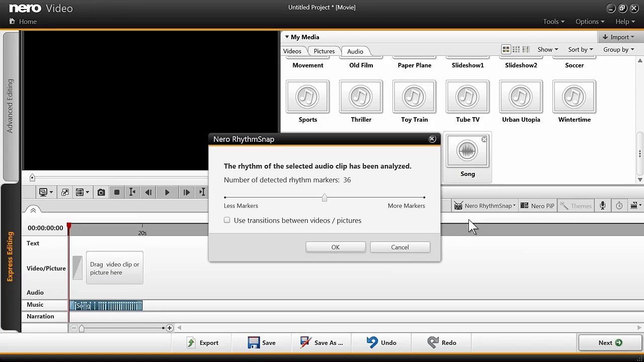
Task: Open the clapperboard chapter dropdown
Action: pyautogui.click(x=635, y=206)
